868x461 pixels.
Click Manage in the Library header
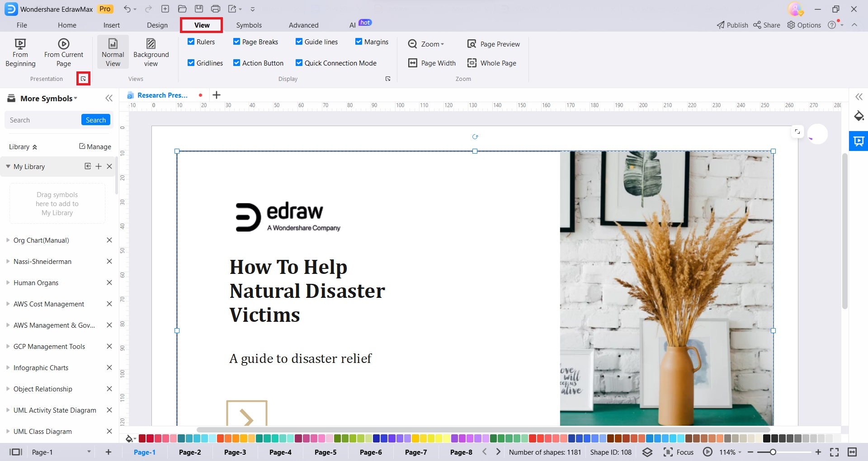[95, 146]
